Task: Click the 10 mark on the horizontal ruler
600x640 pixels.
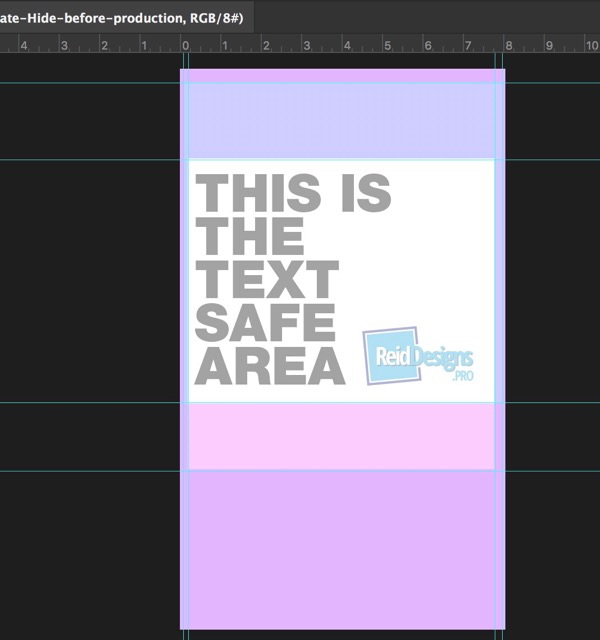Action: coord(591,45)
